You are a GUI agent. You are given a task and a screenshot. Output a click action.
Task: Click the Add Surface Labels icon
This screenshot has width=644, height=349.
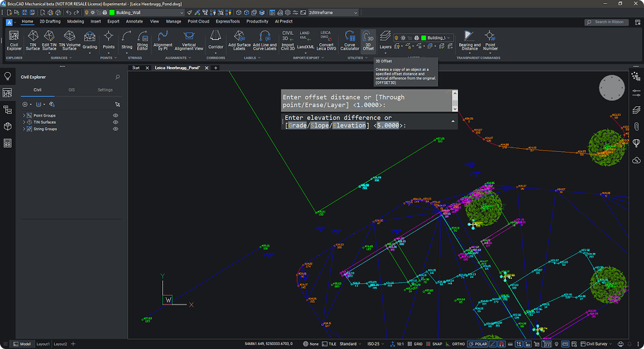click(x=240, y=39)
